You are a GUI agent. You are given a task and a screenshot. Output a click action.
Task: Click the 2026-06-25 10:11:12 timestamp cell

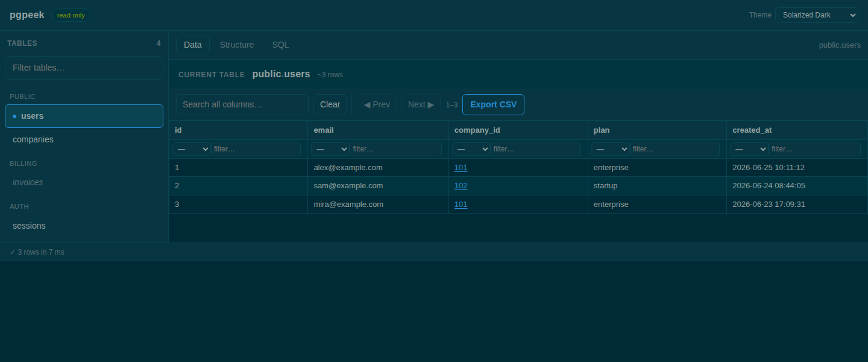click(x=797, y=168)
